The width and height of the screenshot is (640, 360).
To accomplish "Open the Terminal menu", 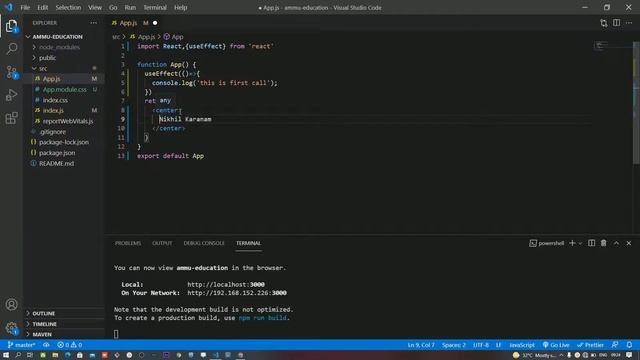I will (155, 7).
